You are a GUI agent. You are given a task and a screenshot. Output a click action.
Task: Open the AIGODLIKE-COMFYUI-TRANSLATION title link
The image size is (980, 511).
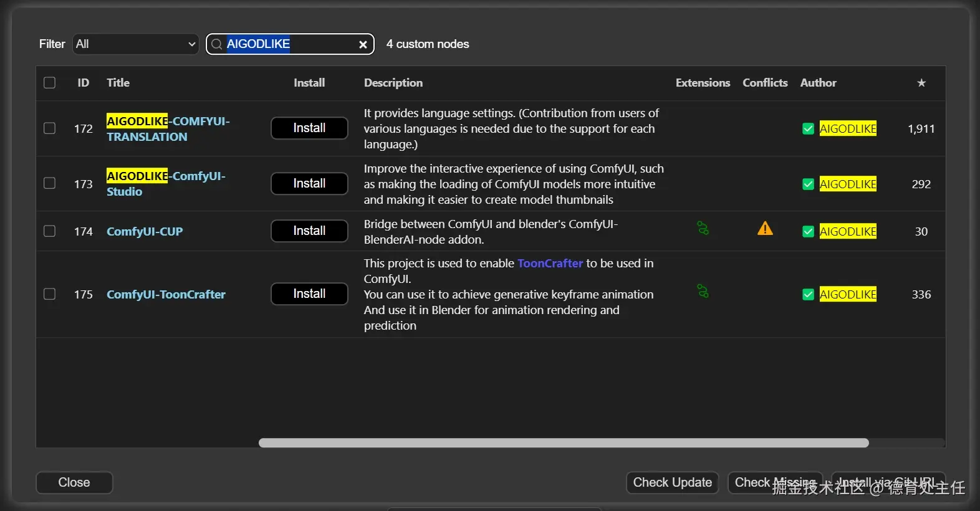click(168, 129)
